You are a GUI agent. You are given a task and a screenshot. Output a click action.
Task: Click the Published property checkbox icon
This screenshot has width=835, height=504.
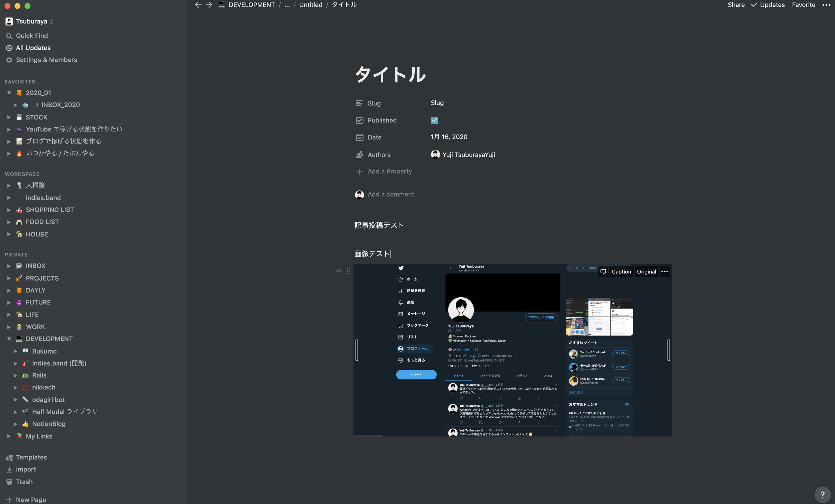(359, 120)
